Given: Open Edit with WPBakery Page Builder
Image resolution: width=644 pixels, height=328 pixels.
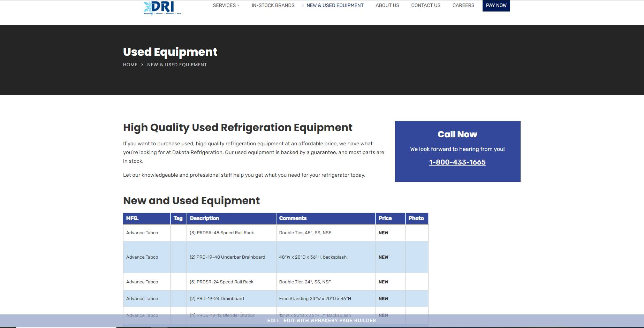Looking at the screenshot, I should click(329, 321).
